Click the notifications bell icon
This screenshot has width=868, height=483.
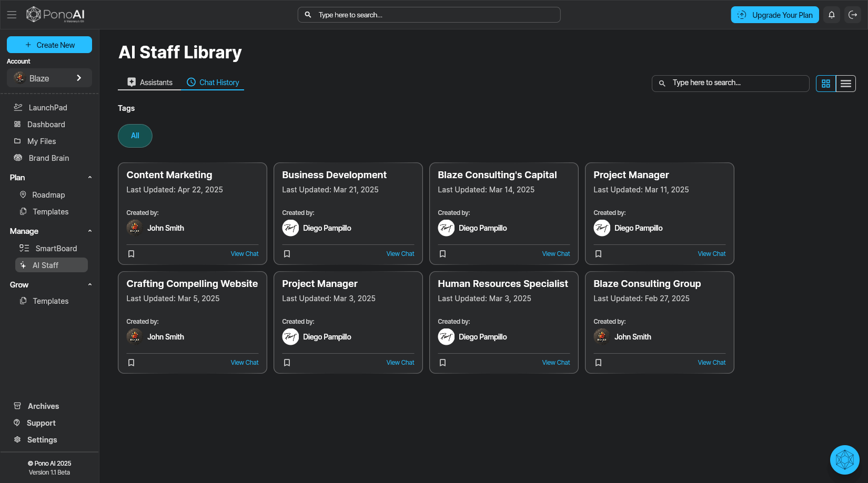point(832,15)
